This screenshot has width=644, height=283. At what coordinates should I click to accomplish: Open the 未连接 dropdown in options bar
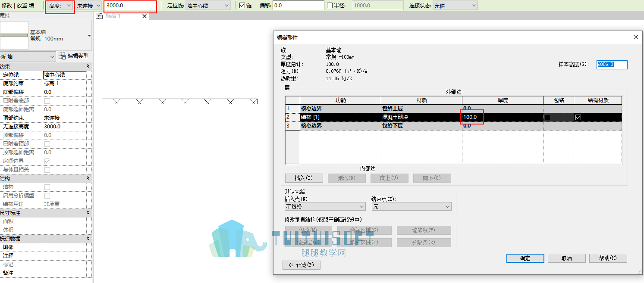click(x=89, y=6)
